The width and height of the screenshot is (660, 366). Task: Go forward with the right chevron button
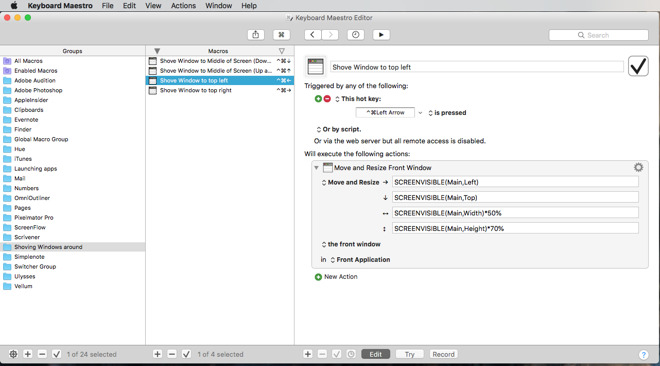coord(330,35)
